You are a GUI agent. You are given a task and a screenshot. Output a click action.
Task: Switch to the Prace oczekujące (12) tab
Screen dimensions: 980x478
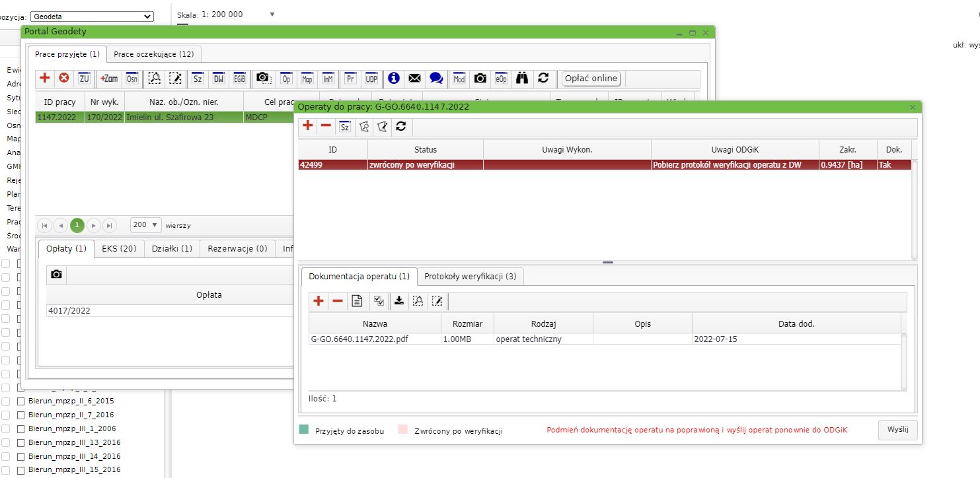click(154, 54)
